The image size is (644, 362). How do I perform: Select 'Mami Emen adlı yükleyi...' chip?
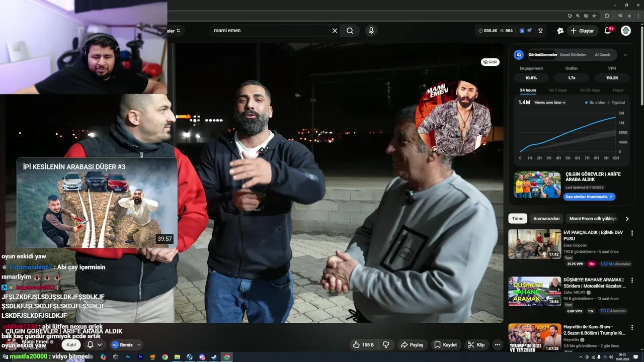(x=593, y=219)
